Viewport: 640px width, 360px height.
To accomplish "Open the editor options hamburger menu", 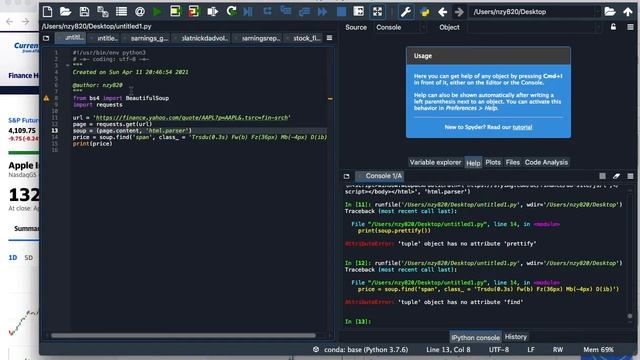I will click(329, 38).
